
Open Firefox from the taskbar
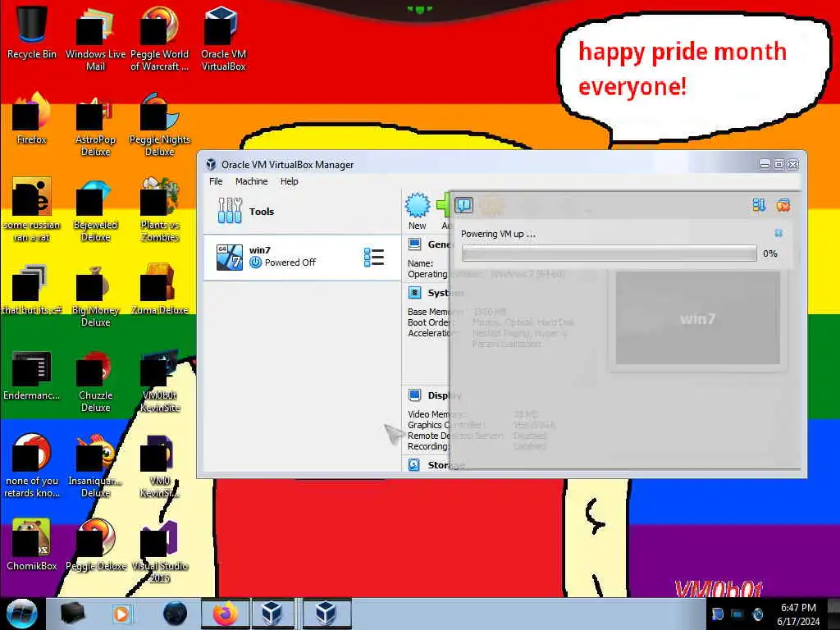(x=225, y=614)
